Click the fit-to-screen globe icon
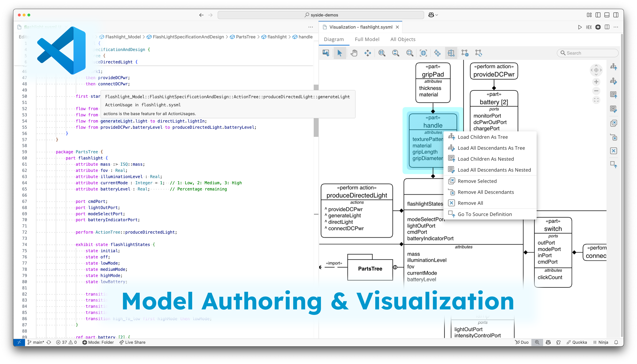This screenshot has height=364, width=637. point(423,53)
